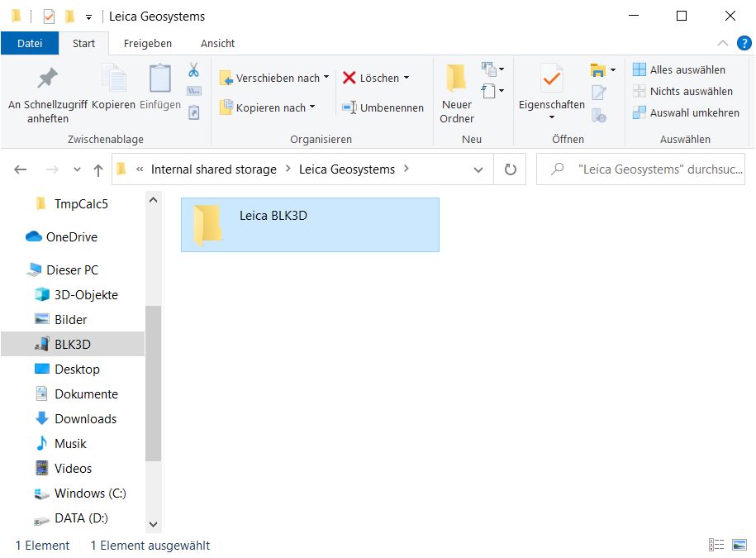
Task: Open the Datei menu tab
Action: (30, 43)
